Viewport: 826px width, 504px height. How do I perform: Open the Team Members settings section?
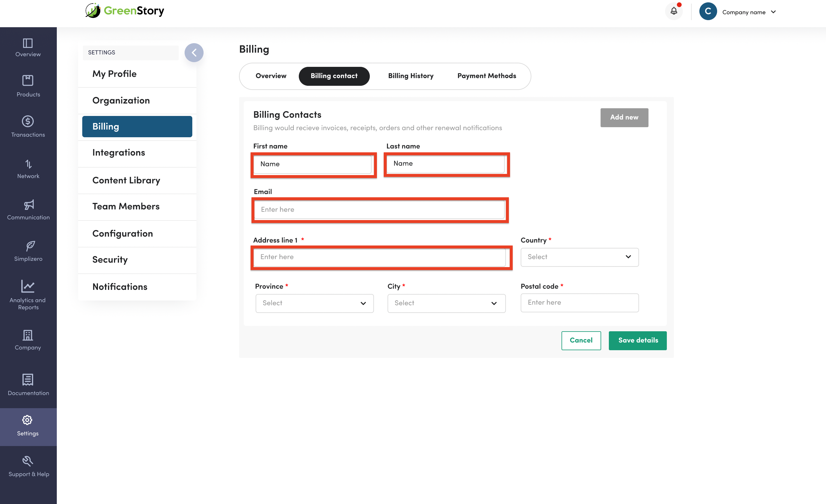click(126, 206)
